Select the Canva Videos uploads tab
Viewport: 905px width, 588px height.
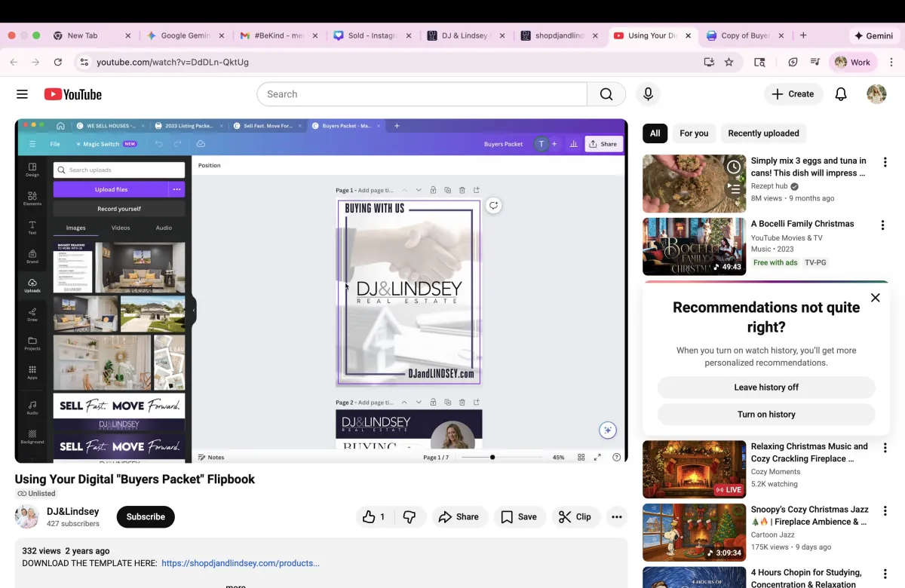point(121,228)
